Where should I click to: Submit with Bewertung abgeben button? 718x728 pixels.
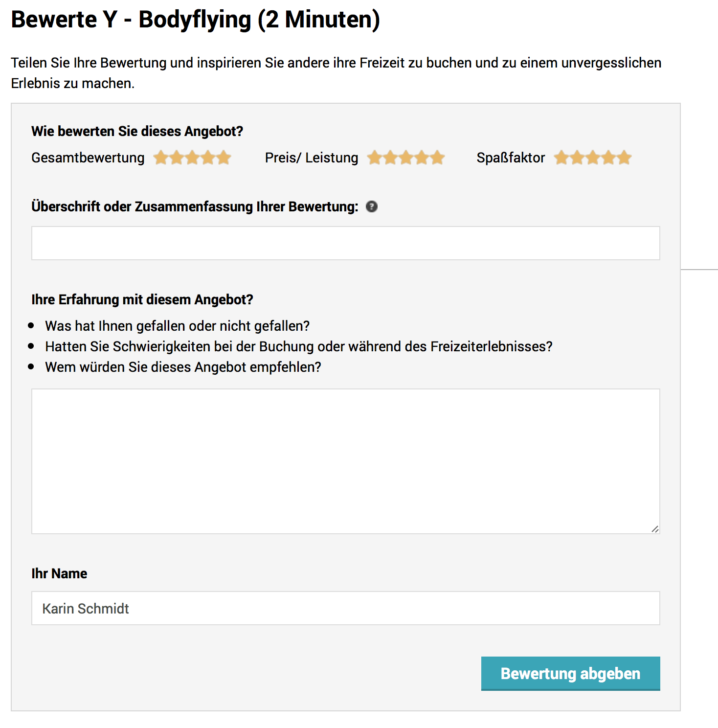(x=571, y=674)
